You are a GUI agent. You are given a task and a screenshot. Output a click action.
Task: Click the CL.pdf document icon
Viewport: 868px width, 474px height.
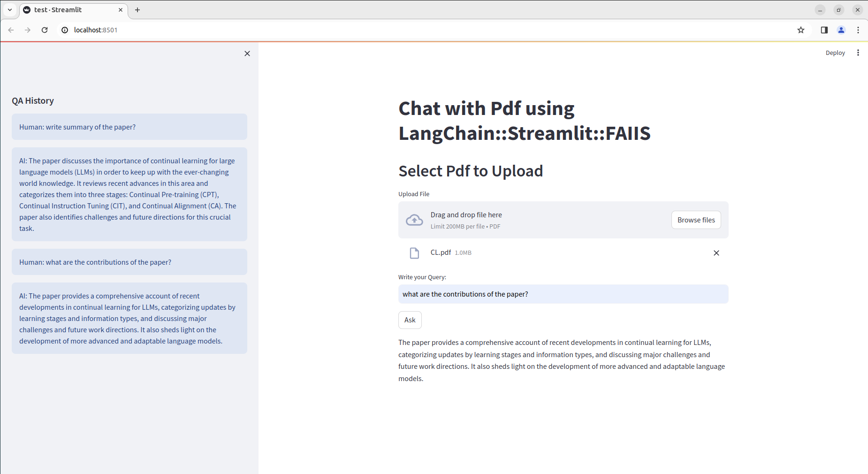pyautogui.click(x=414, y=253)
